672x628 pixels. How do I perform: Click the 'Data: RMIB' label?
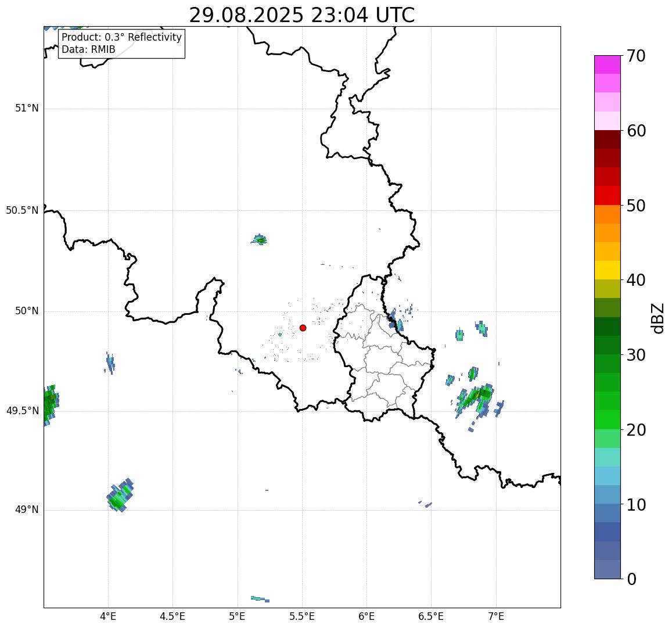coord(88,50)
